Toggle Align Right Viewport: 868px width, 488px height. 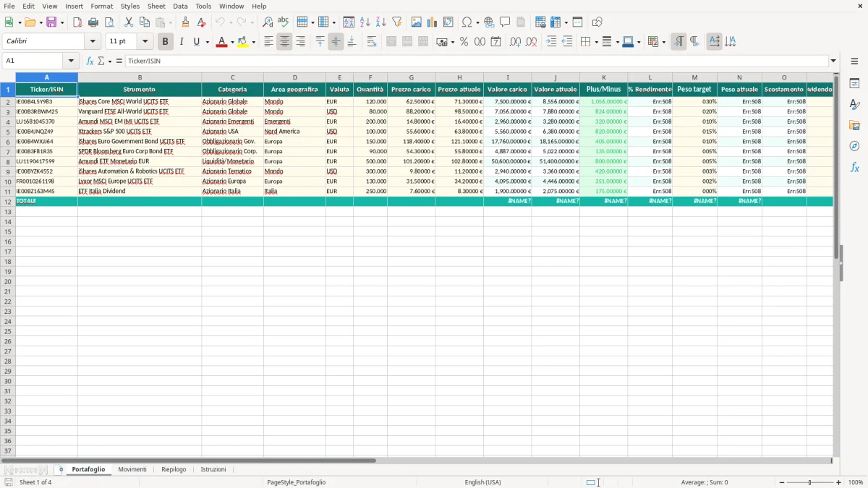[300, 42]
